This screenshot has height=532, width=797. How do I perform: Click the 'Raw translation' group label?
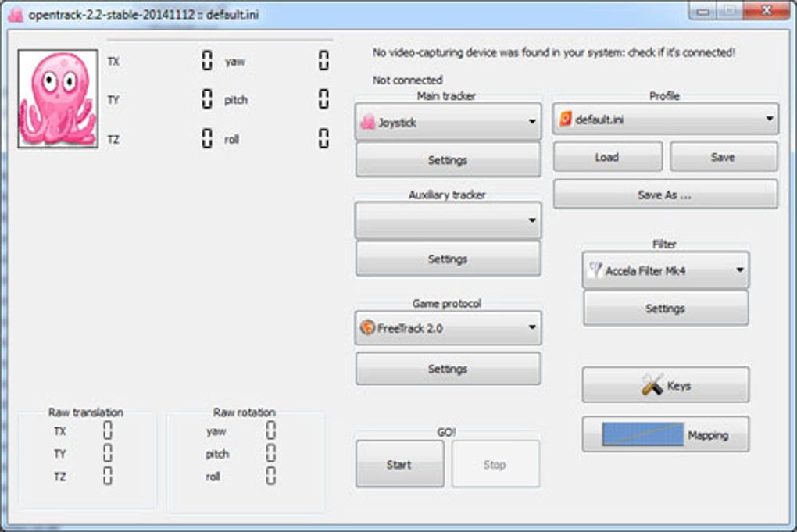click(x=85, y=412)
